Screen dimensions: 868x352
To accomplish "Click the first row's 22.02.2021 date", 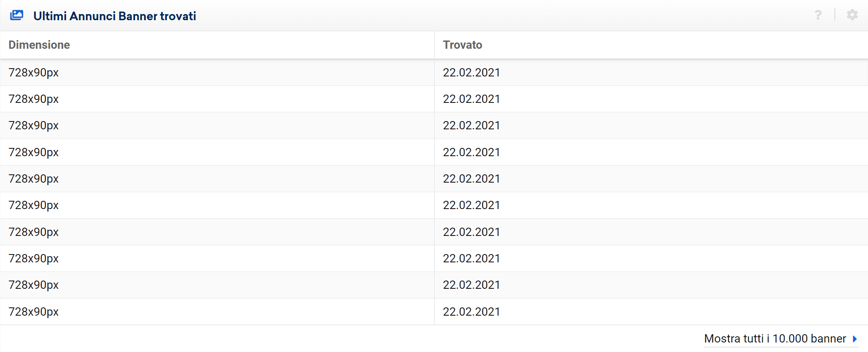I will tap(471, 73).
